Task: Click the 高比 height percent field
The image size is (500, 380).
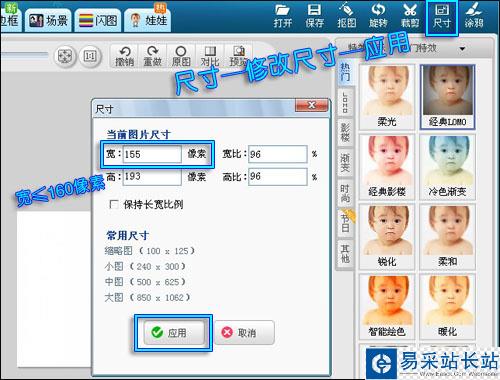Action: 278,177
